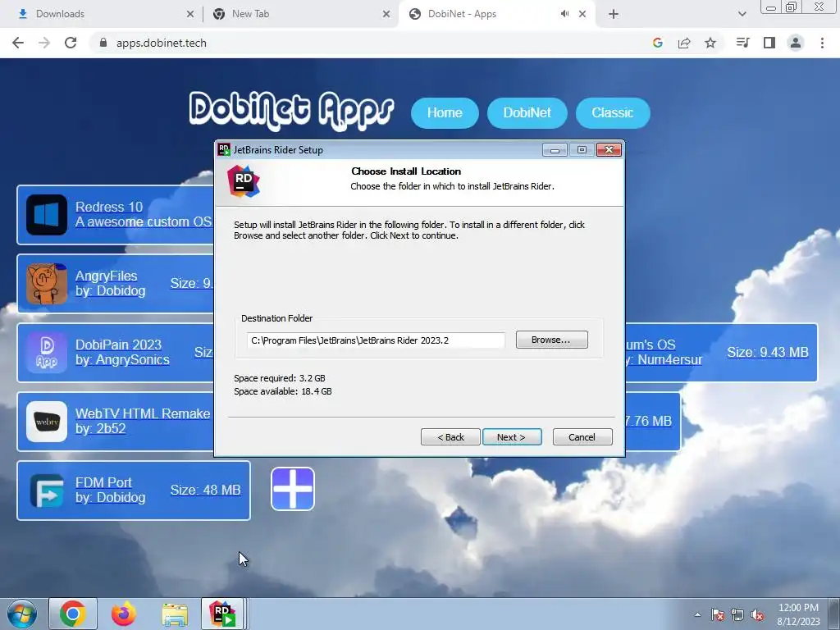Open Windows Explorer from the taskbar
Viewport: 840px width, 630px height.
pyautogui.click(x=175, y=614)
